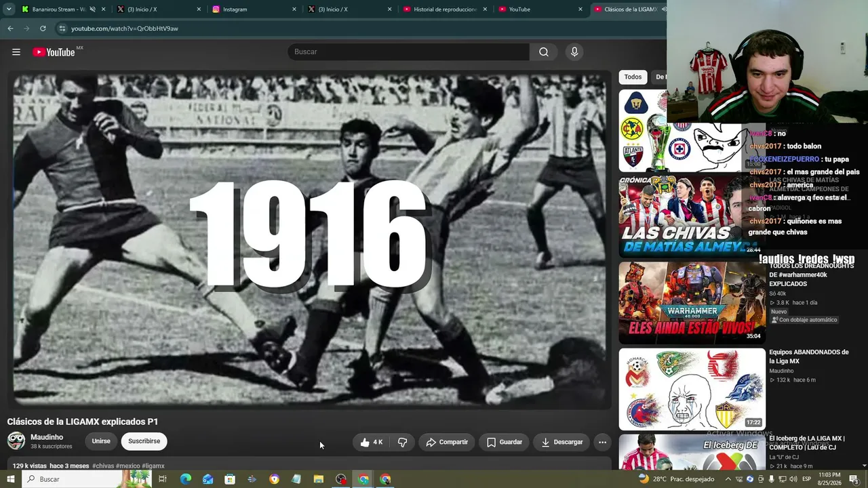The width and height of the screenshot is (868, 488).
Task: View site information icon in address bar
Action: [62, 28]
